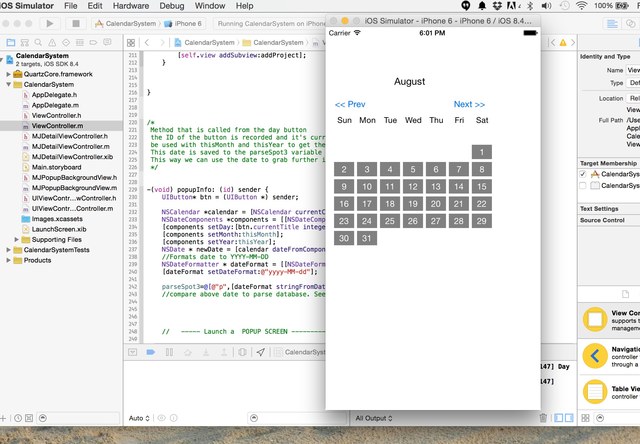Open the Issue navigator warning icon
Screen dimensions: 640x444
[52, 42]
